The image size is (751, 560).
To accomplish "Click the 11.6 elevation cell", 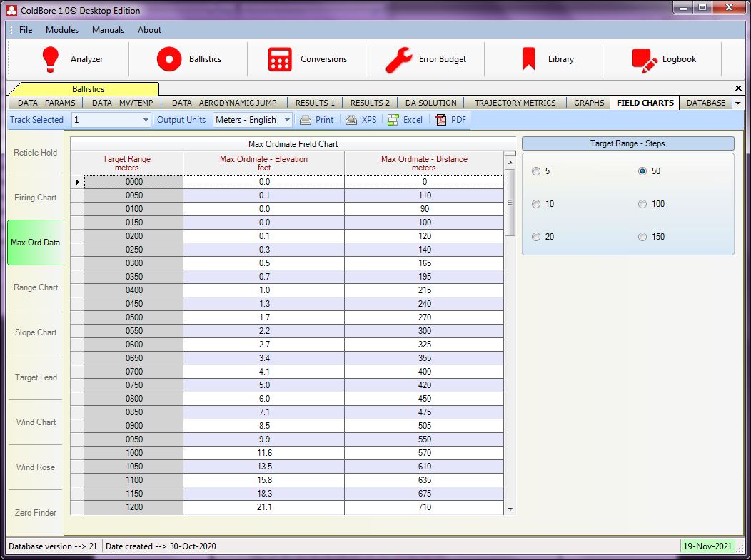I will tap(264, 453).
